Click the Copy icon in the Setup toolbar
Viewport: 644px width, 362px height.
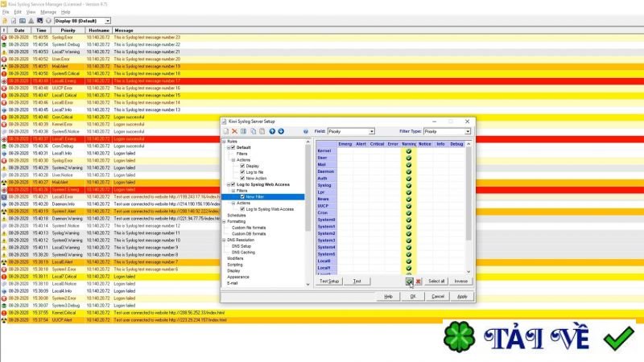pos(253,131)
